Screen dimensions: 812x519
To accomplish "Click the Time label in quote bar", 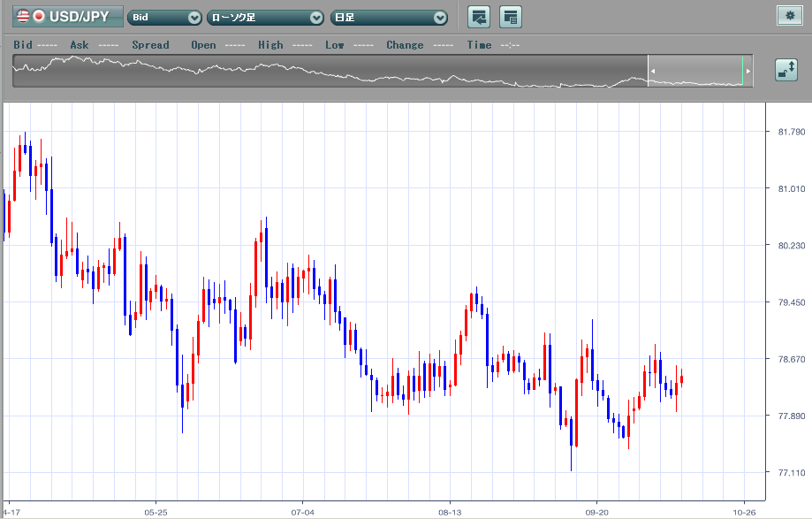I will click(479, 45).
